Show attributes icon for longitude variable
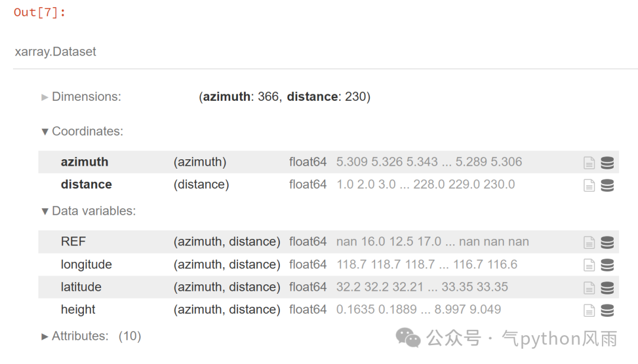 pyautogui.click(x=589, y=265)
